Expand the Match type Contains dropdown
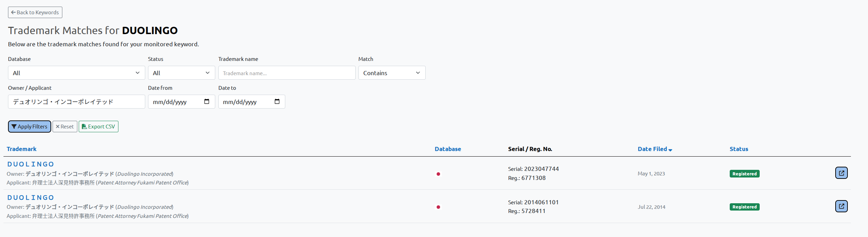 [392, 73]
